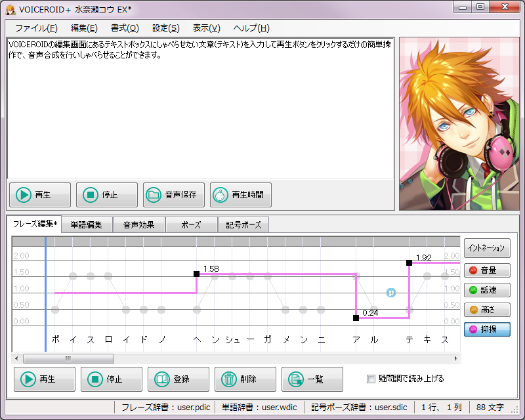Click the 1 行、1 列 position indicator
Image resolution: width=525 pixels, height=420 pixels.
(441, 408)
